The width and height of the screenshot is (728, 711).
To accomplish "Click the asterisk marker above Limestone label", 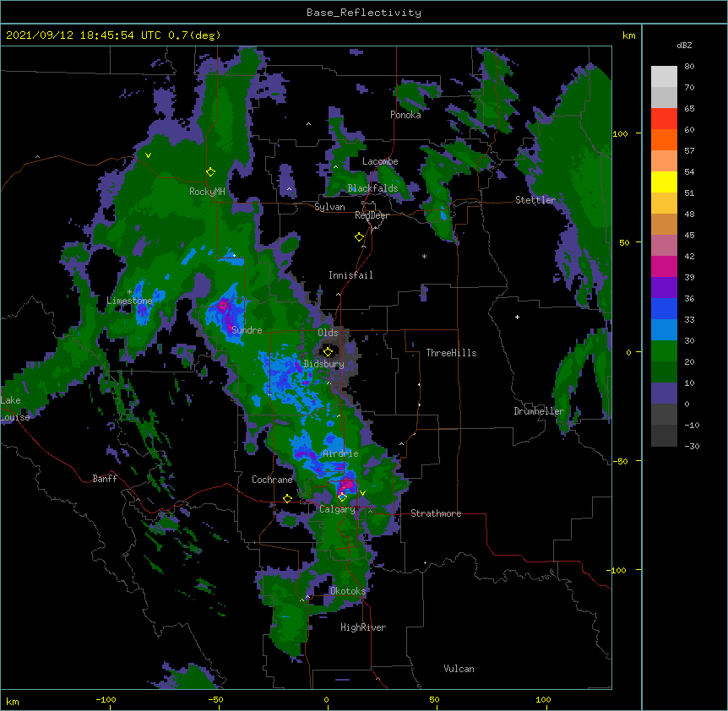I will click(x=129, y=292).
